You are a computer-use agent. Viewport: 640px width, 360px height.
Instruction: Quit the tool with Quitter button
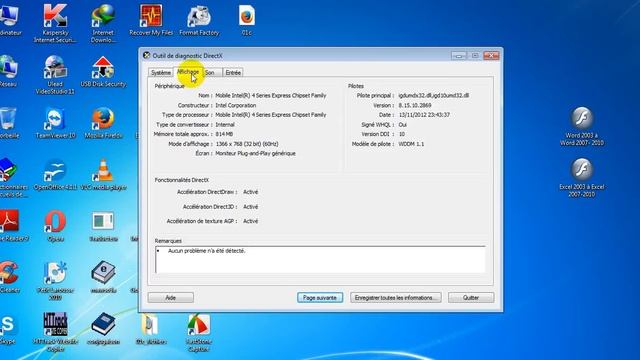pyautogui.click(x=471, y=298)
